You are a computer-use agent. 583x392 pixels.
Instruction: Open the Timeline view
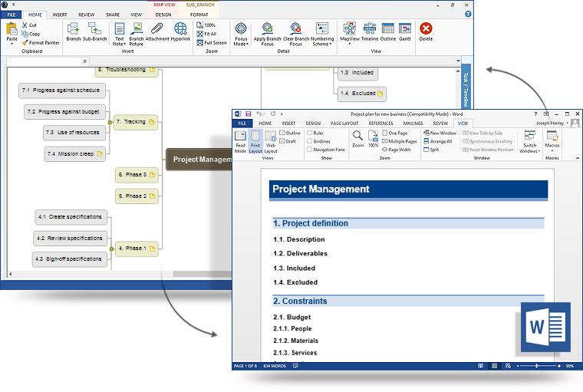[370, 31]
